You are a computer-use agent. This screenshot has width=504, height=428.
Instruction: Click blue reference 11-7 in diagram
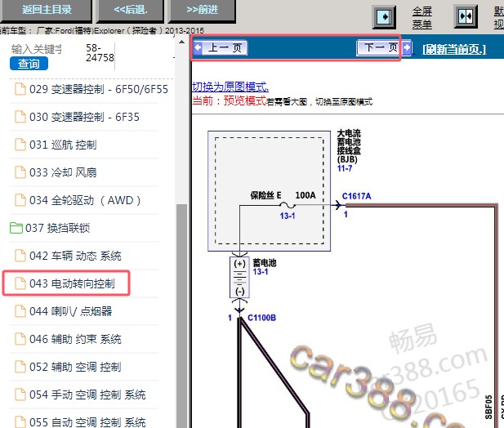345,168
